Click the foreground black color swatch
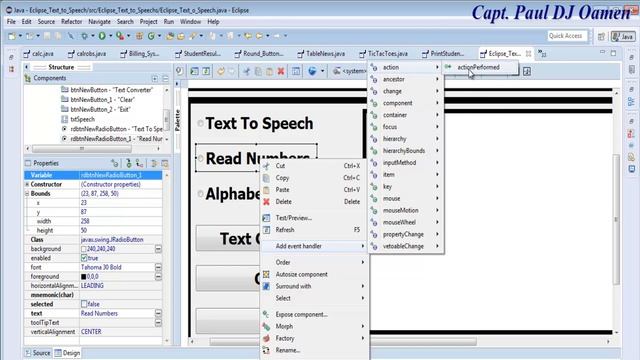 83,276
